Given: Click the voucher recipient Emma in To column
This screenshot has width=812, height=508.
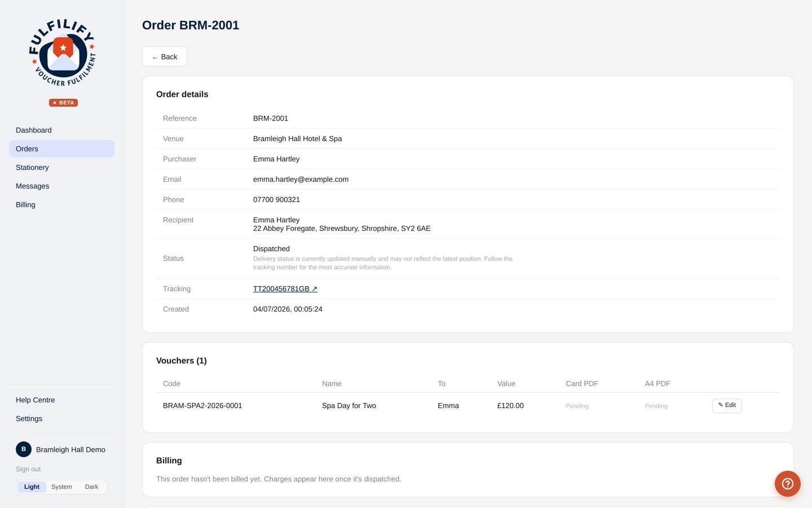Looking at the screenshot, I should (x=448, y=406).
